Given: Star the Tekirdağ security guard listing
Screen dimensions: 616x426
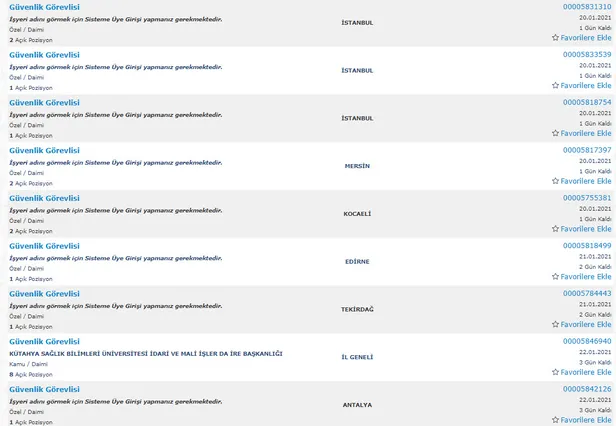Looking at the screenshot, I should [556, 326].
